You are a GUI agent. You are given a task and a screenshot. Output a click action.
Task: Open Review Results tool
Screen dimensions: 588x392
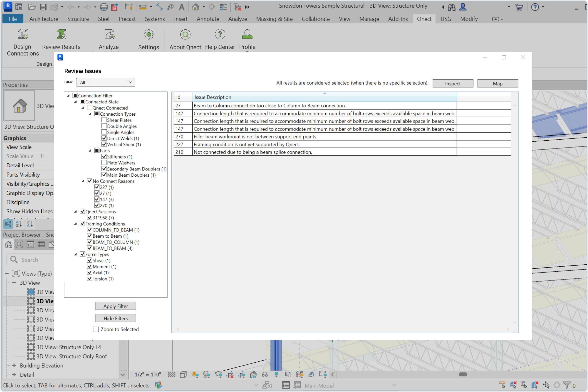pyautogui.click(x=61, y=34)
